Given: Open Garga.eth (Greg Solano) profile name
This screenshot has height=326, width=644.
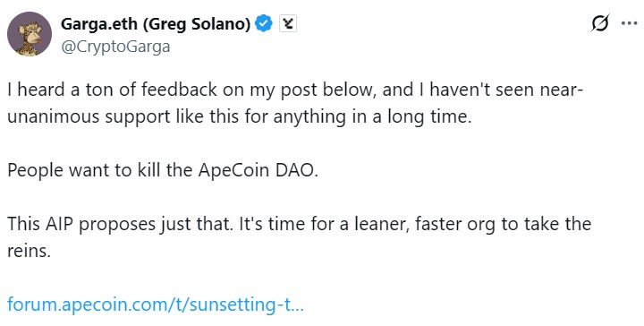Looking at the screenshot, I should (x=156, y=24).
